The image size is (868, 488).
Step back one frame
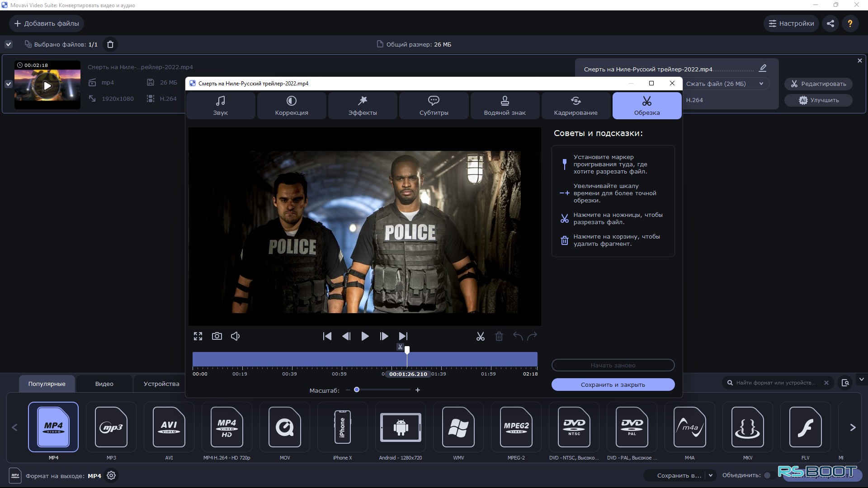click(346, 336)
